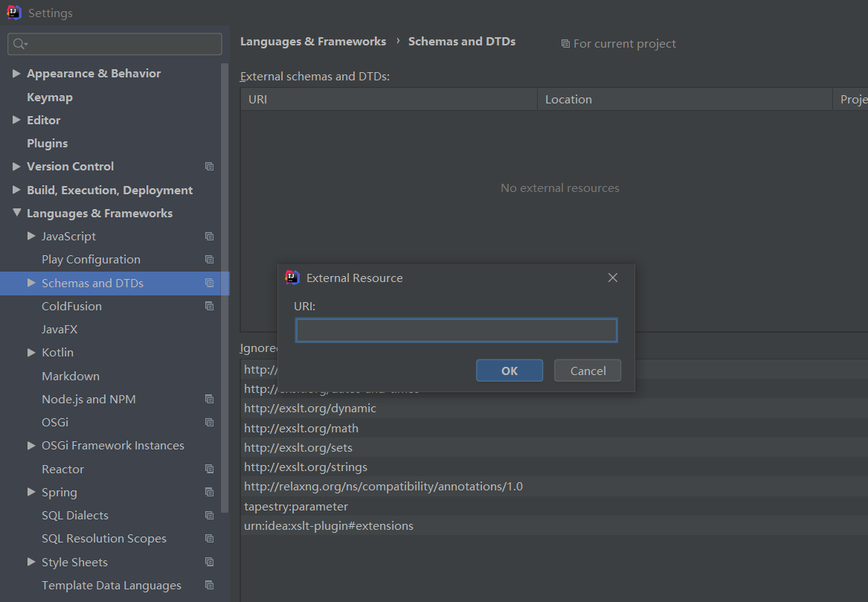
Task: Click the project-level settings icon next to JavaScript
Action: (x=208, y=236)
